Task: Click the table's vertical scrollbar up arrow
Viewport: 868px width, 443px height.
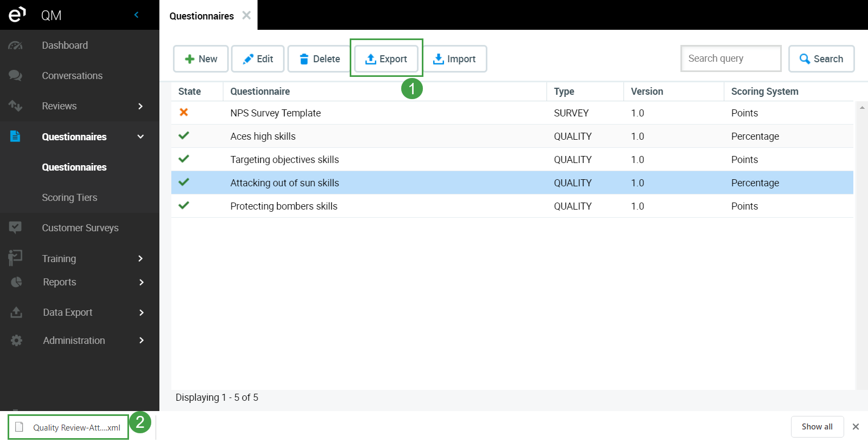Action: [x=861, y=108]
